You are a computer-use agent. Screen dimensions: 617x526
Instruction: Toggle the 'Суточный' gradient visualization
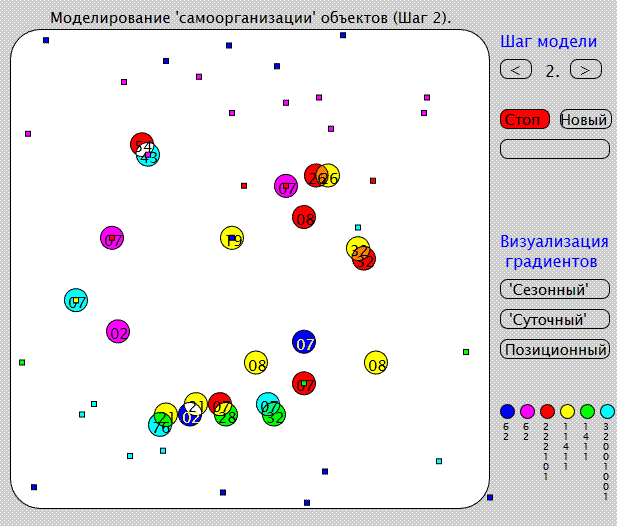click(x=554, y=319)
